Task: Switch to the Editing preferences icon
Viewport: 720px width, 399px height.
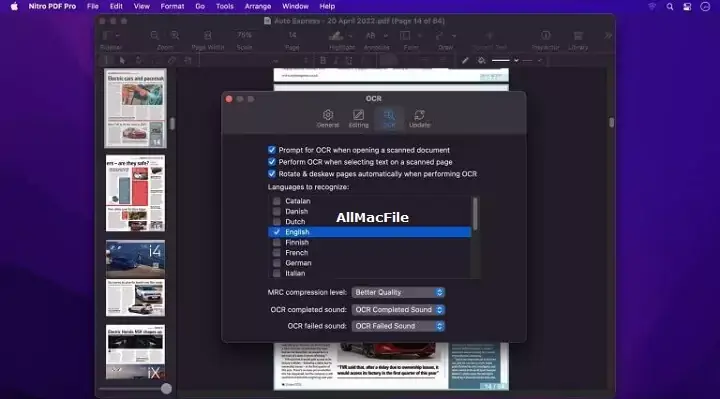Action: 358,115
